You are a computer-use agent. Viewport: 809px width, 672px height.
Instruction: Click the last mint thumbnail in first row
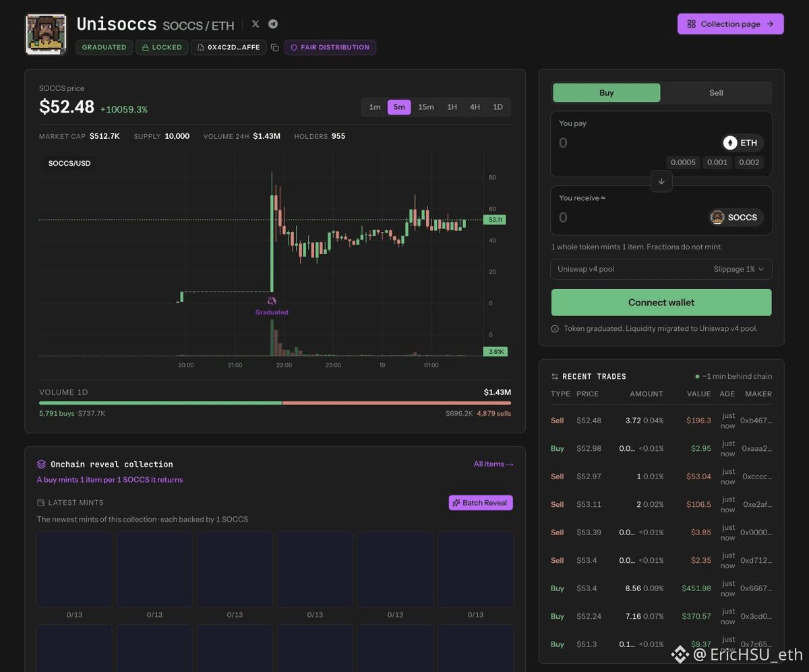(476, 570)
